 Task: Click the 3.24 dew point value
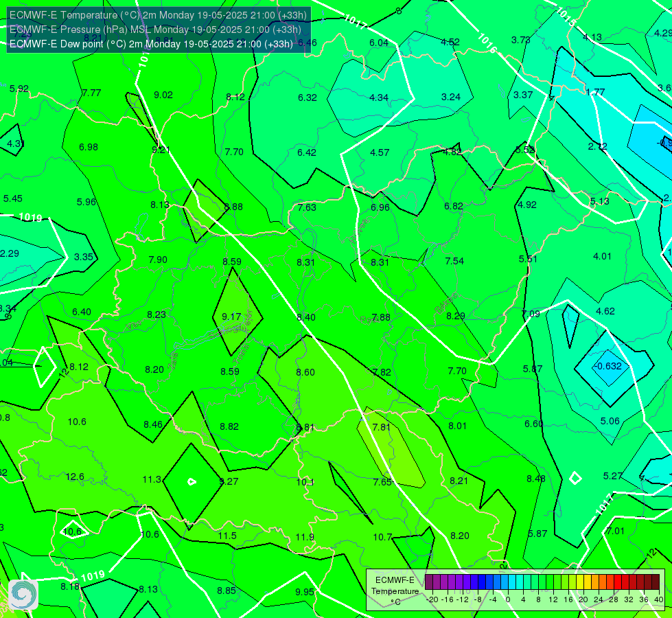click(451, 97)
